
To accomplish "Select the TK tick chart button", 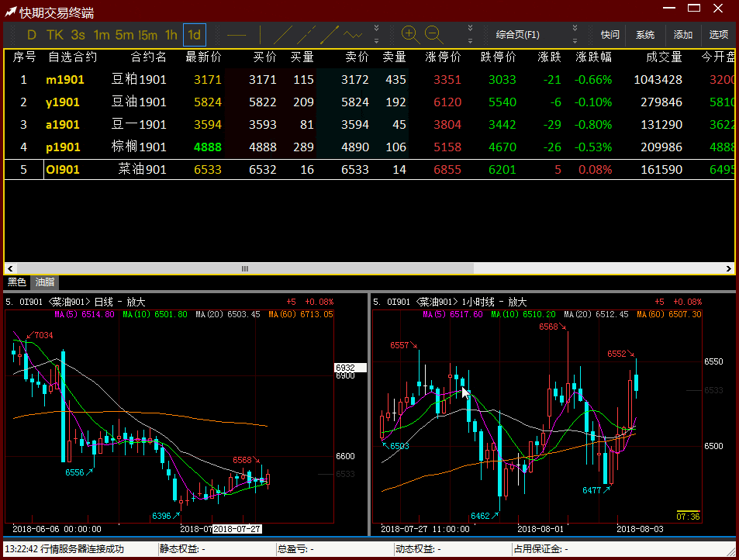I will pos(55,35).
